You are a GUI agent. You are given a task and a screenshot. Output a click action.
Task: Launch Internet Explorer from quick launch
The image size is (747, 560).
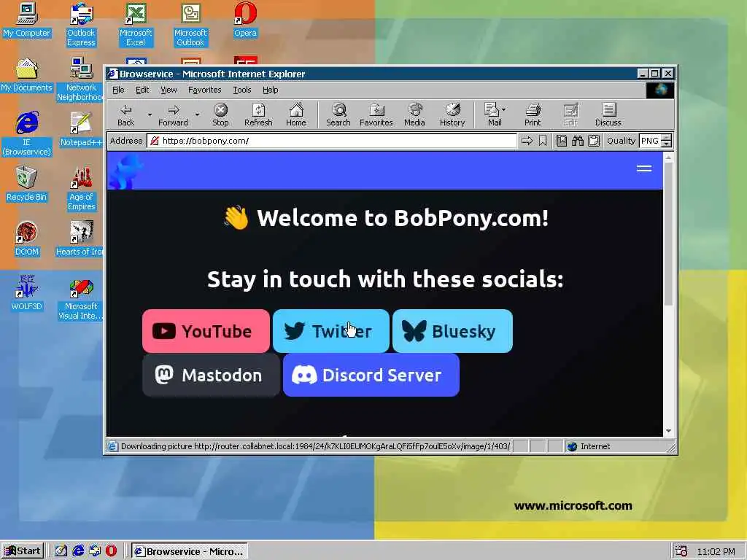click(x=78, y=551)
